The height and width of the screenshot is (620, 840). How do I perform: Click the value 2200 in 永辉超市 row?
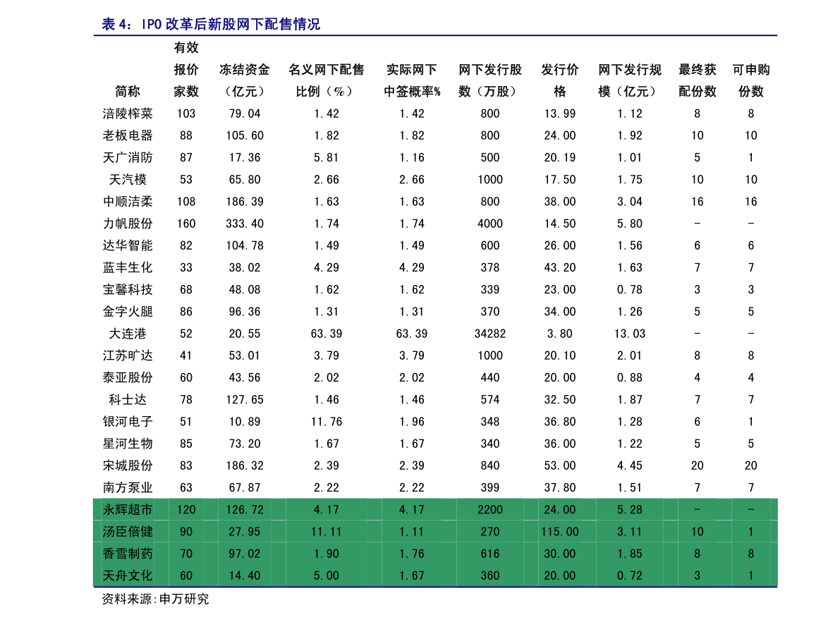coord(489,509)
